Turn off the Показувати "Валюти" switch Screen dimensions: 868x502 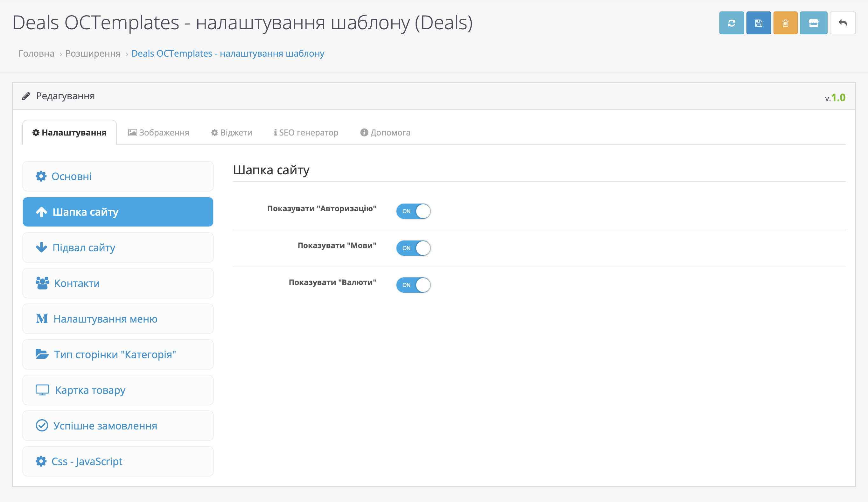(x=413, y=285)
